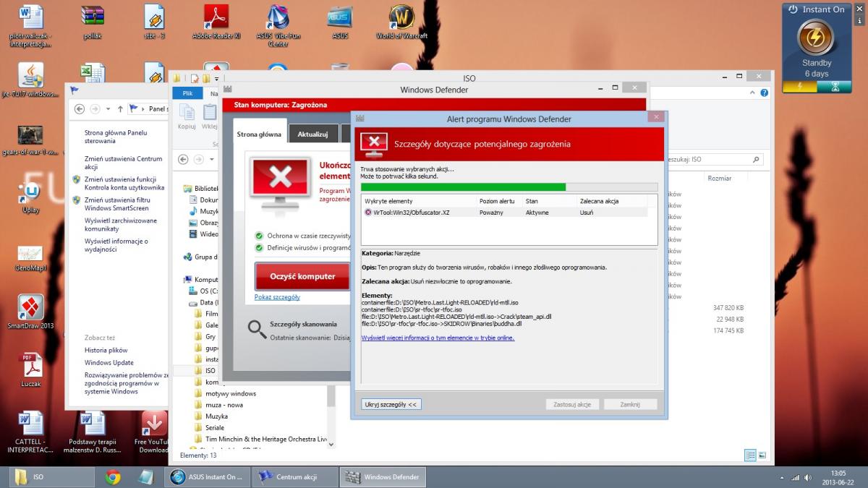Viewport: 868px width, 488px height.
Task: Click the Instant On standby lightning icon
Action: click(816, 38)
